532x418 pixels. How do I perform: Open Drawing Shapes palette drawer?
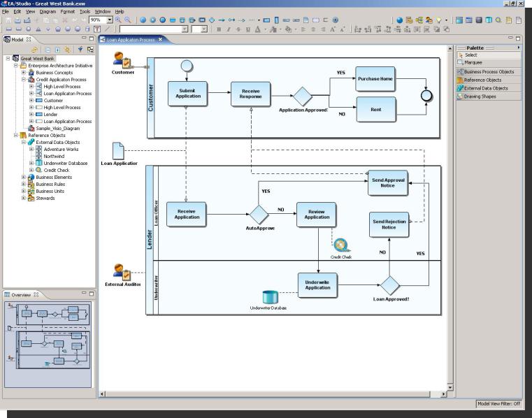pos(489,96)
